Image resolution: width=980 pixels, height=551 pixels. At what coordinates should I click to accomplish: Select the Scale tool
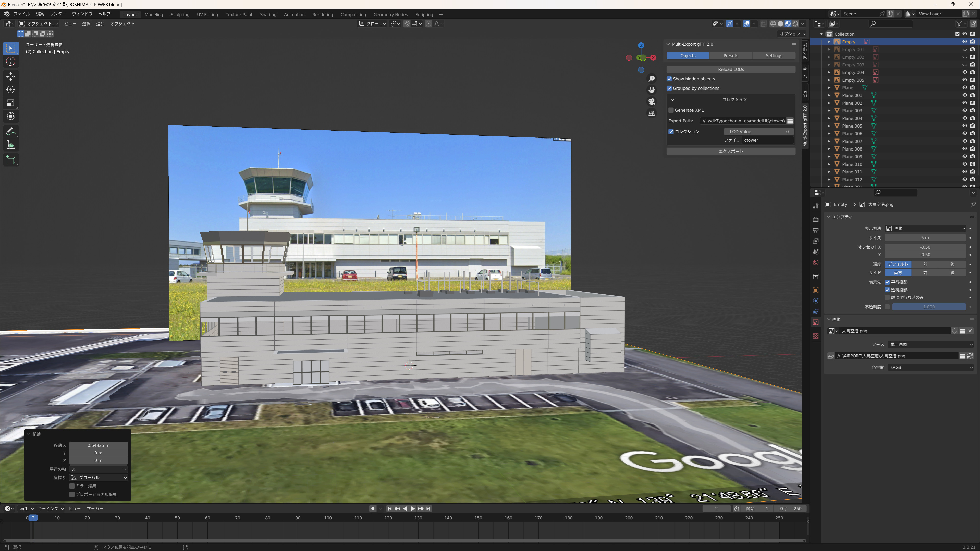pos(11,103)
